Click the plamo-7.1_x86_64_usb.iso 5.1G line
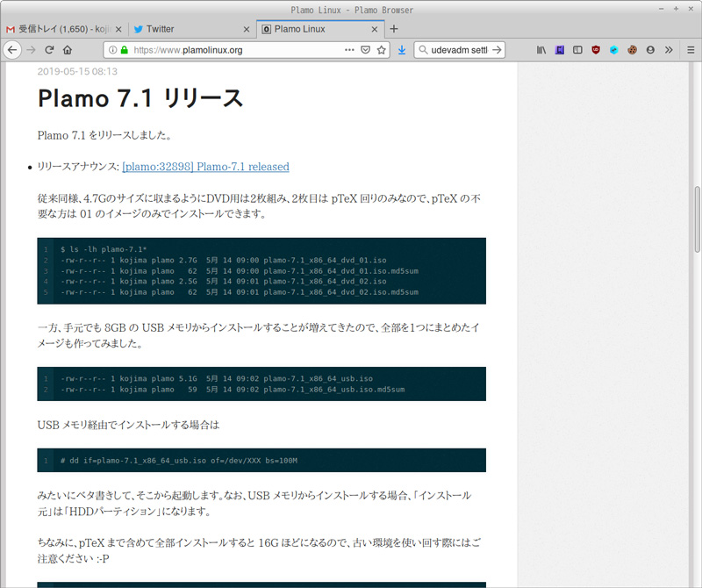The image size is (702, 588). coord(217,378)
